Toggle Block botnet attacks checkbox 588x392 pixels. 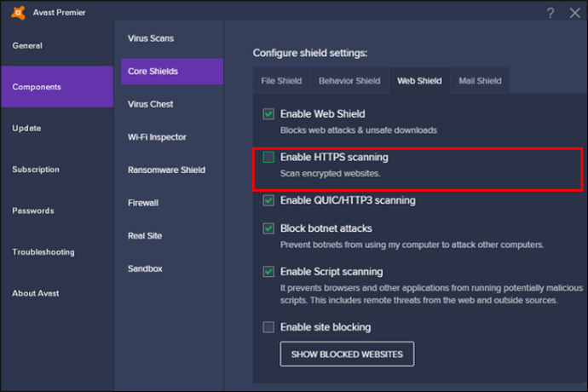click(268, 228)
